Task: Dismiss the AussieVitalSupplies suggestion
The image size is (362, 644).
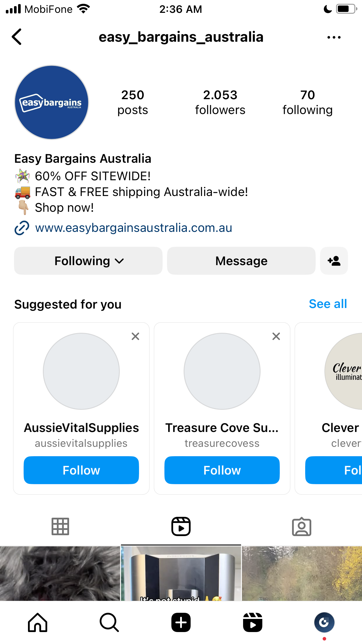Action: tap(135, 336)
